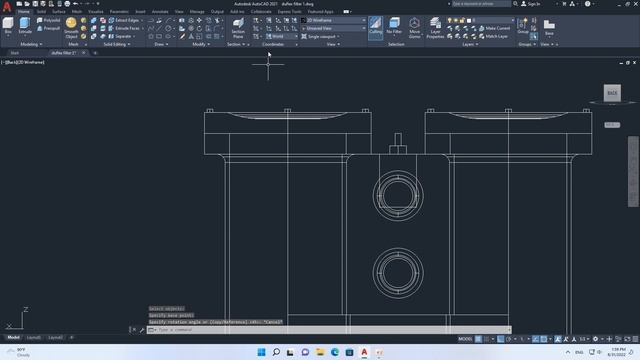Open the Mesh ribbon tab
640x360 pixels.
click(x=77, y=12)
